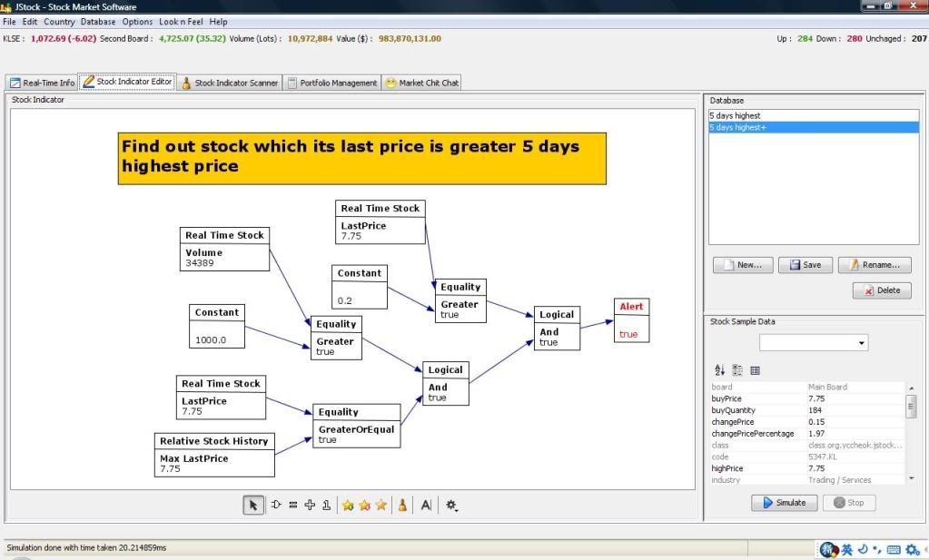Click the number one constant tool
Image resolution: width=929 pixels, height=560 pixels.
coord(326,505)
